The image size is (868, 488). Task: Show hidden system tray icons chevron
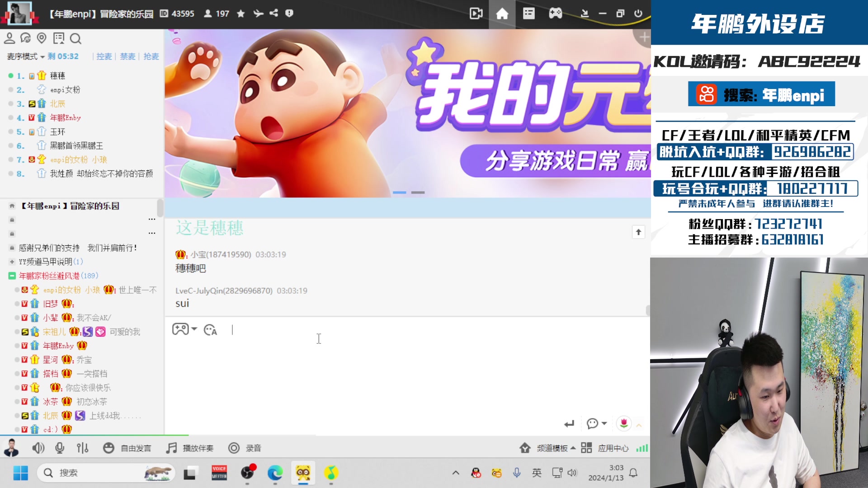pos(456,473)
